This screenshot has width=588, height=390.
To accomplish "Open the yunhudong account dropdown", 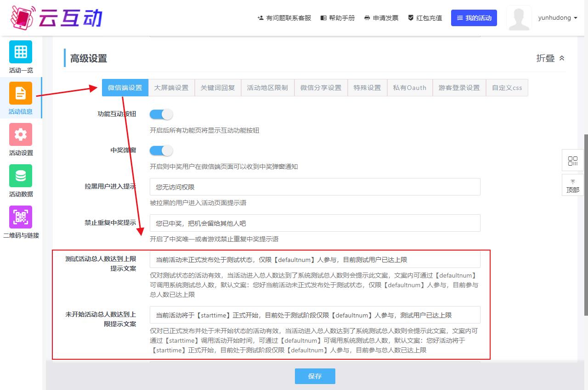I will (558, 18).
